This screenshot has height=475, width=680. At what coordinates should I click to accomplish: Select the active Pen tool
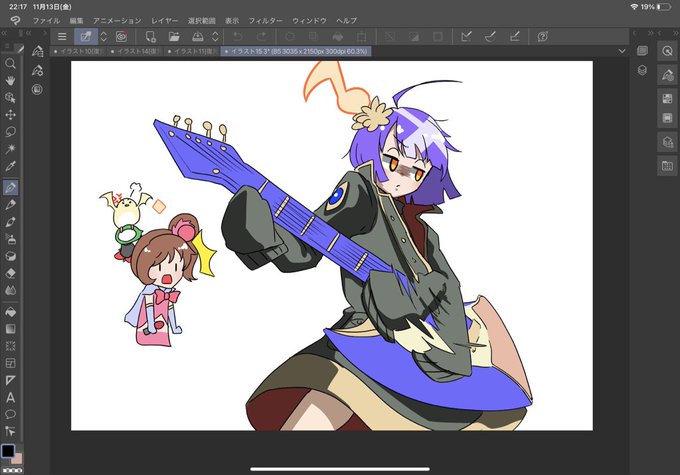coord(10,187)
